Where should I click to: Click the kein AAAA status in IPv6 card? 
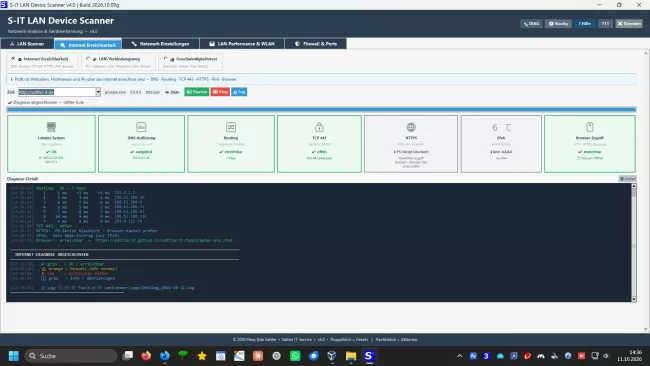[x=501, y=152]
